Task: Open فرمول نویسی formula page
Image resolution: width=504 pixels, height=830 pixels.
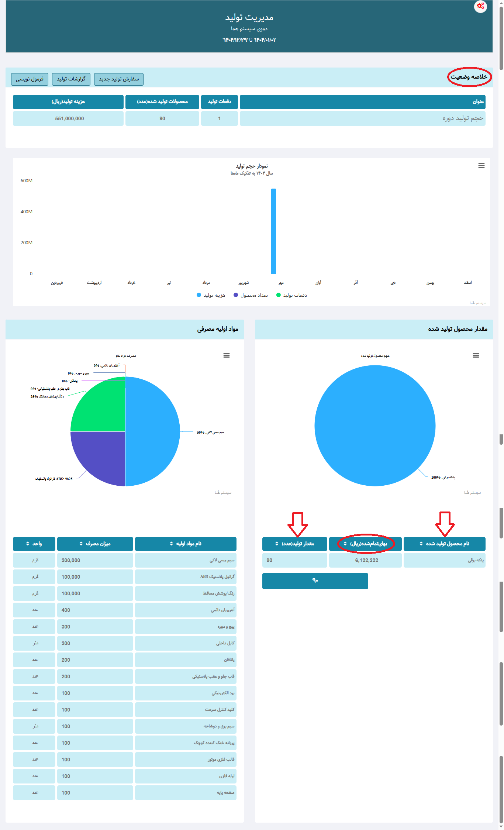Action: click(x=30, y=79)
